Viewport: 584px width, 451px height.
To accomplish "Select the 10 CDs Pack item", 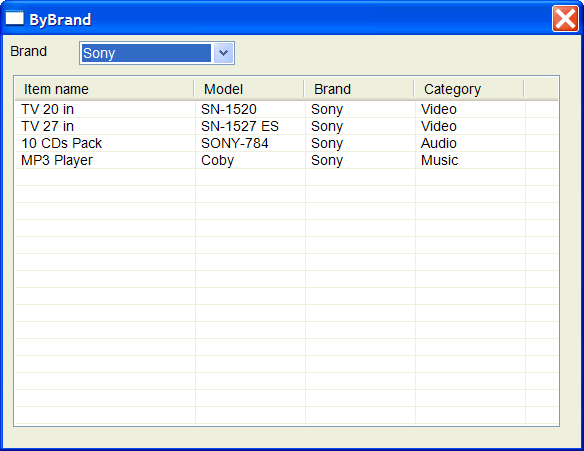I will click(x=61, y=143).
